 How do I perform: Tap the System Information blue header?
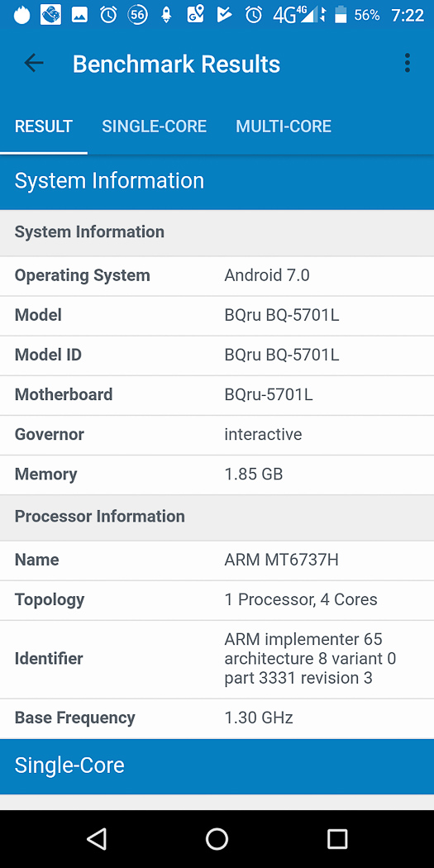217,182
